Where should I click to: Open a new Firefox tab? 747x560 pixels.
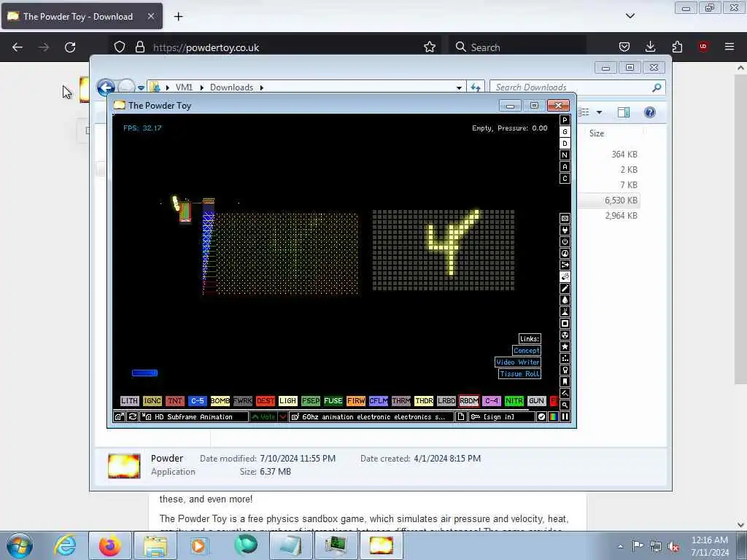click(178, 17)
